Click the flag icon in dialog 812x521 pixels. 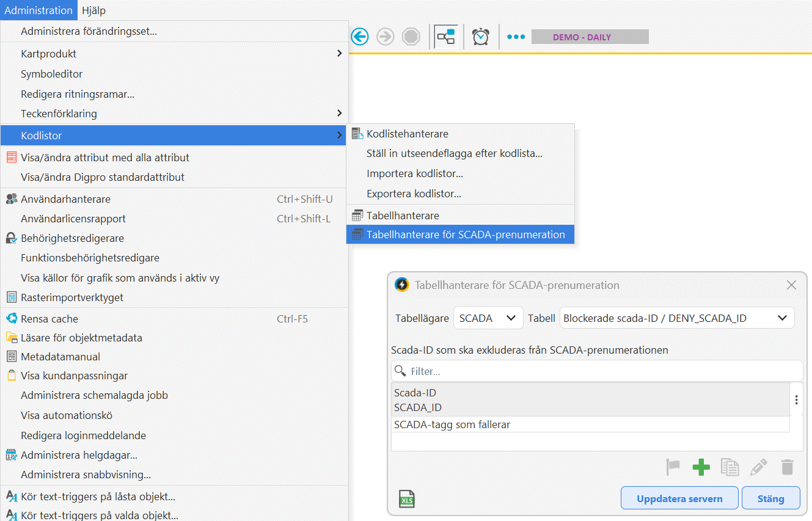(673, 468)
